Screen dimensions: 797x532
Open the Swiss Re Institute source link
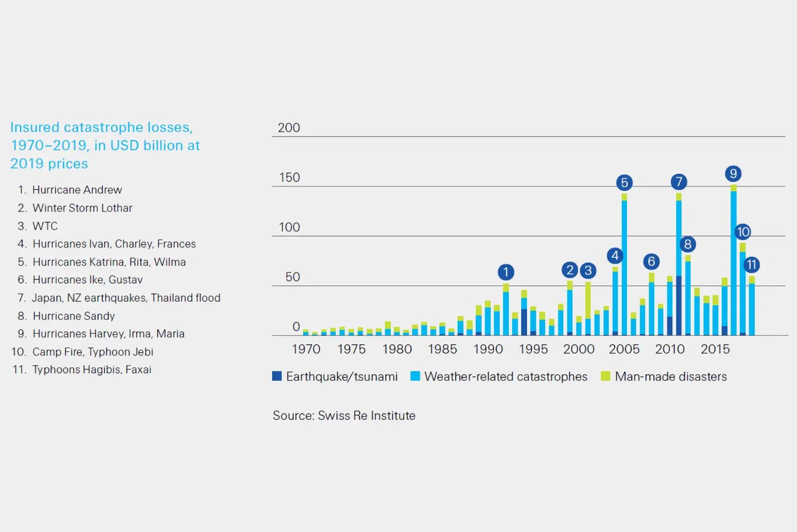pyautogui.click(x=344, y=416)
